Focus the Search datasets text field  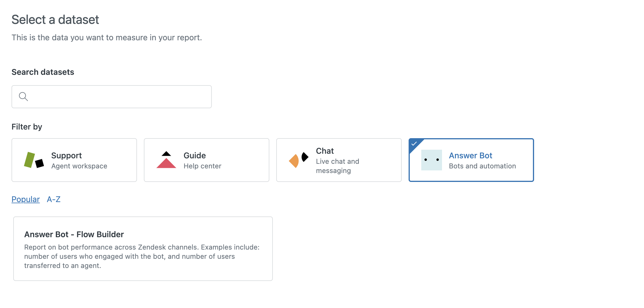click(x=118, y=97)
